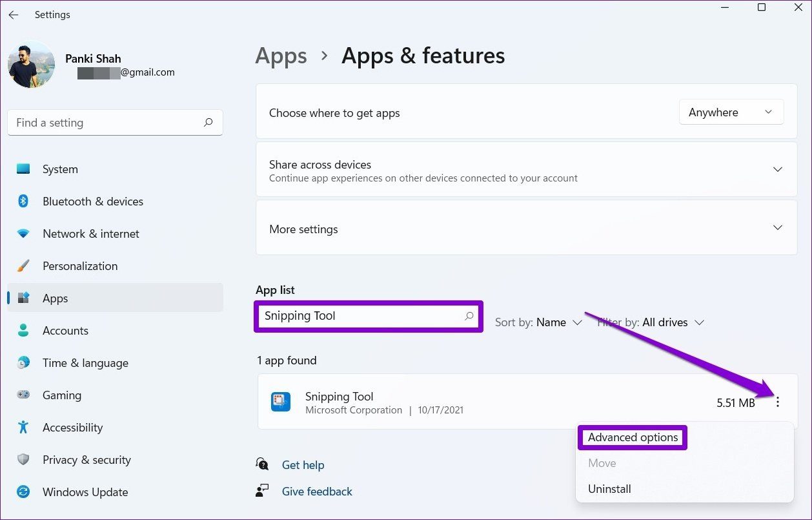Viewport: 812px width, 520px height.
Task: Click the magnifier icon in app list search
Action: 469,316
